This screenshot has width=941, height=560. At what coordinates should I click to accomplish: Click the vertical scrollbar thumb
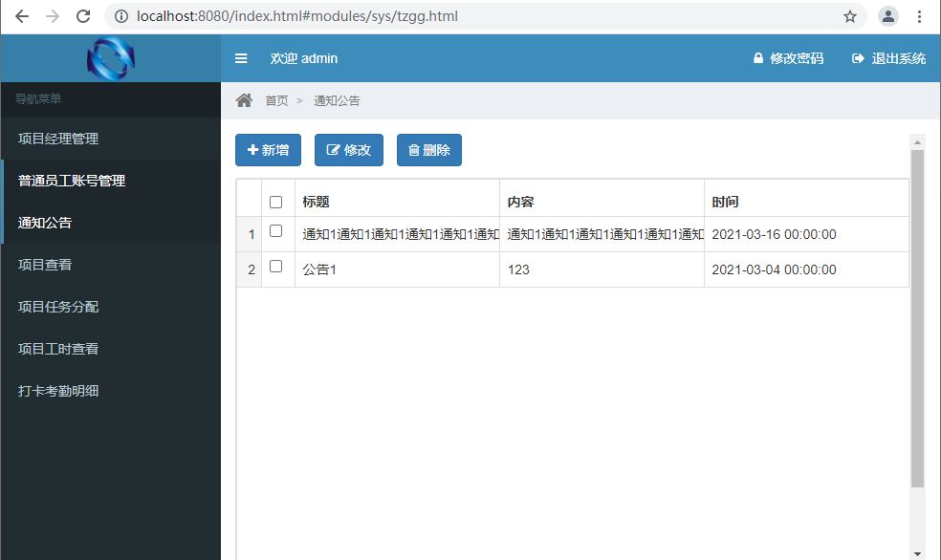click(917, 318)
